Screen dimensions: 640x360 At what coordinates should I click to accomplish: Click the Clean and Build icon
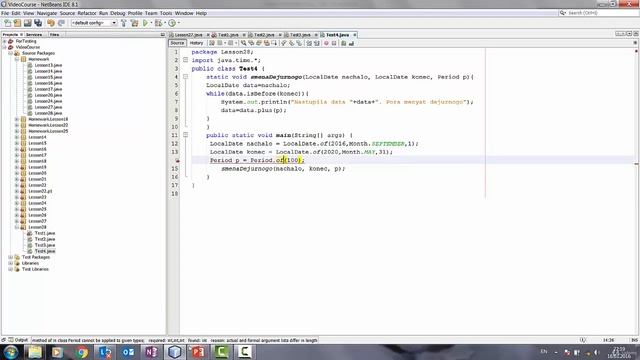click(134, 23)
